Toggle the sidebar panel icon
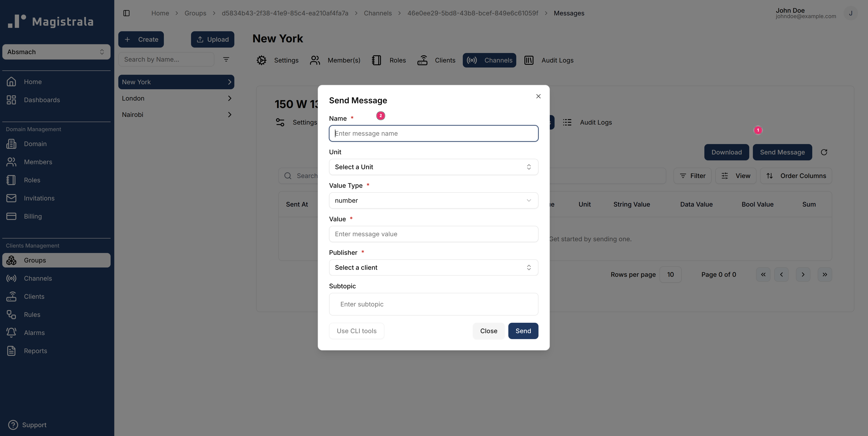Image resolution: width=868 pixels, height=436 pixels. pyautogui.click(x=126, y=13)
